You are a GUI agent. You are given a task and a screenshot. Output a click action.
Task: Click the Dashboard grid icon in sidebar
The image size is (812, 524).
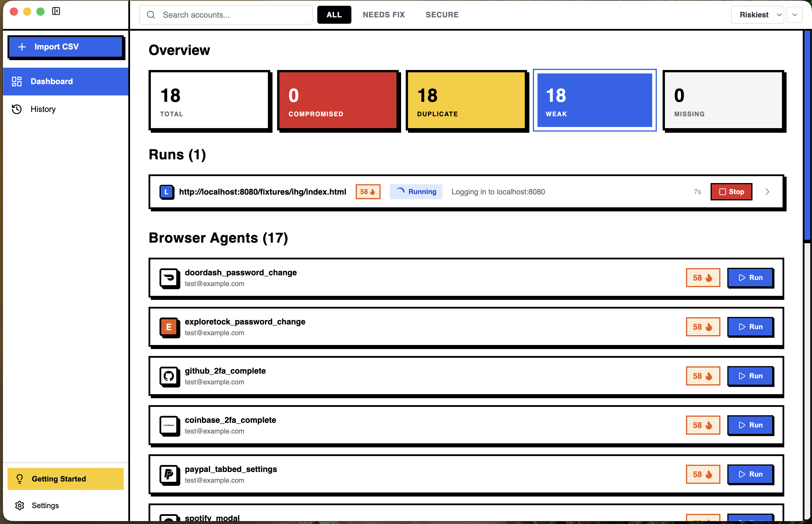[16, 81]
